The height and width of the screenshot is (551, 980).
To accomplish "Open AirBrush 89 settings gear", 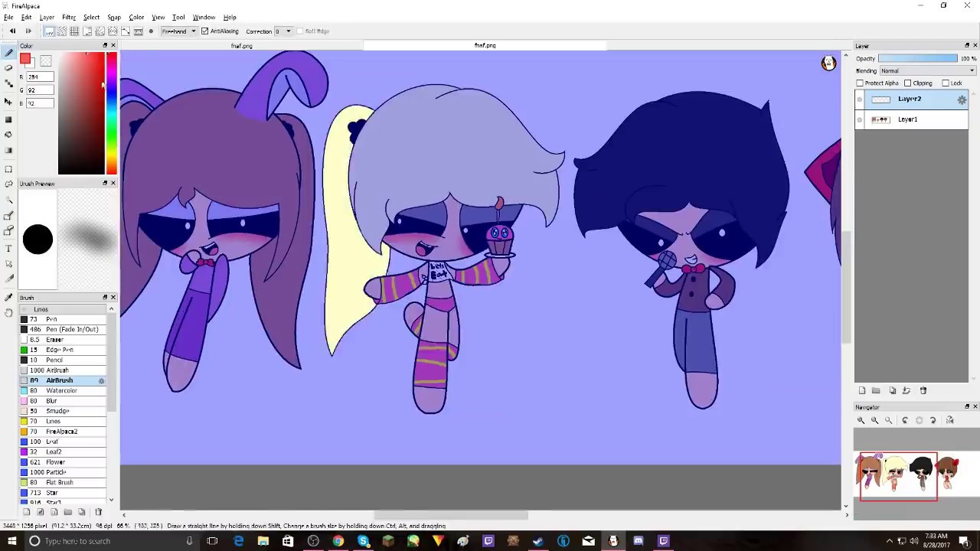I will click(x=101, y=380).
